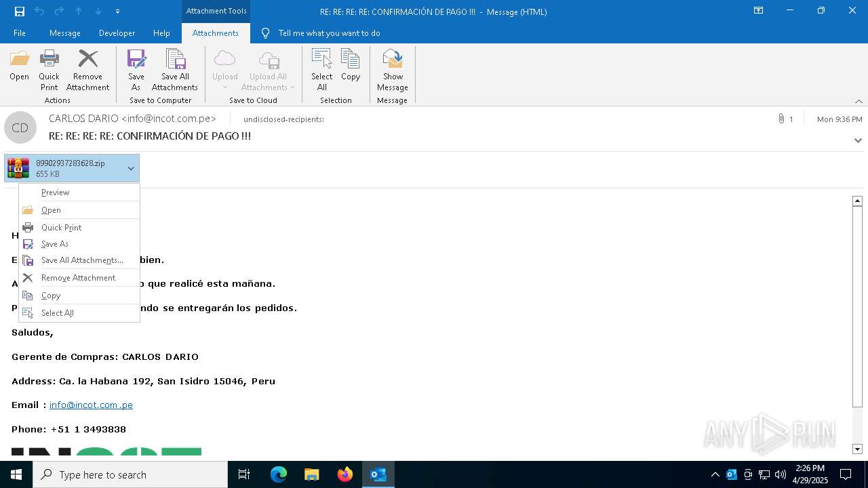Show hidden tray icons chevron
868x488 pixels.
[x=715, y=474]
